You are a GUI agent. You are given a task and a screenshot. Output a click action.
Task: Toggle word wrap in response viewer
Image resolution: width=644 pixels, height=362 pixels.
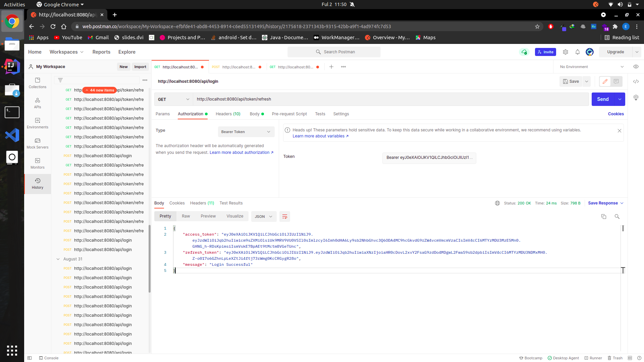(x=284, y=217)
